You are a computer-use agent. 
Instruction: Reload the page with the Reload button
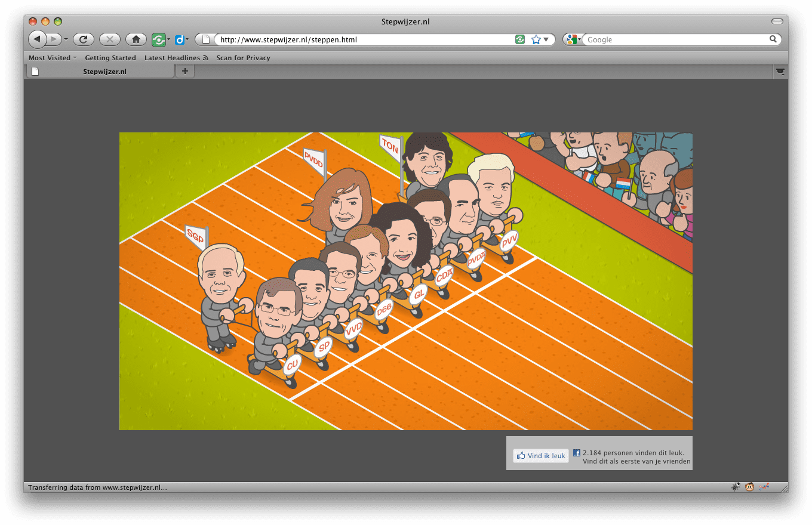(84, 39)
